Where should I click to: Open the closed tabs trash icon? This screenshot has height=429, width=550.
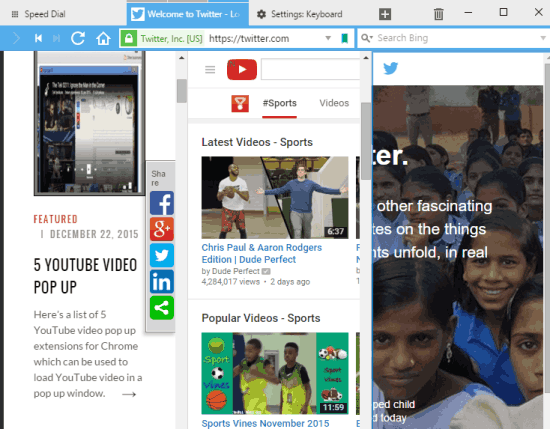pyautogui.click(x=438, y=14)
